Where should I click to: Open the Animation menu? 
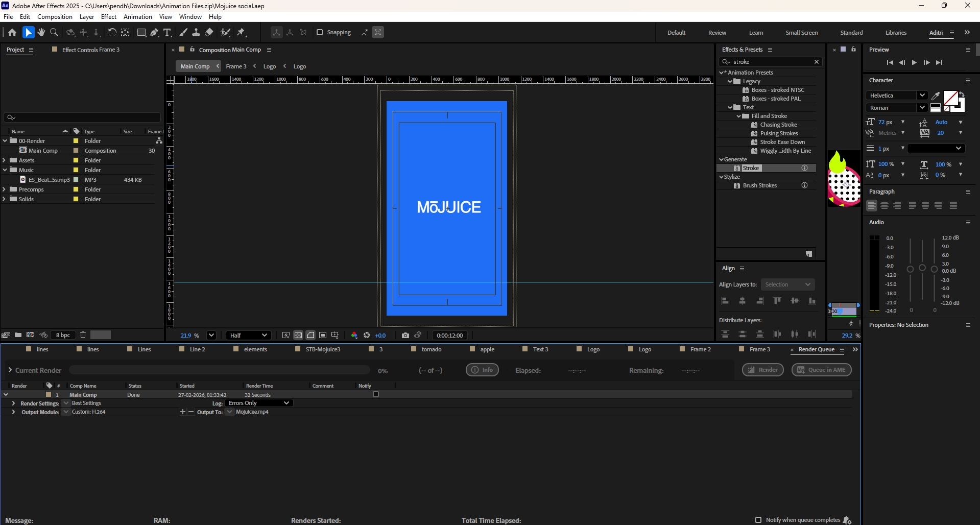pos(138,17)
